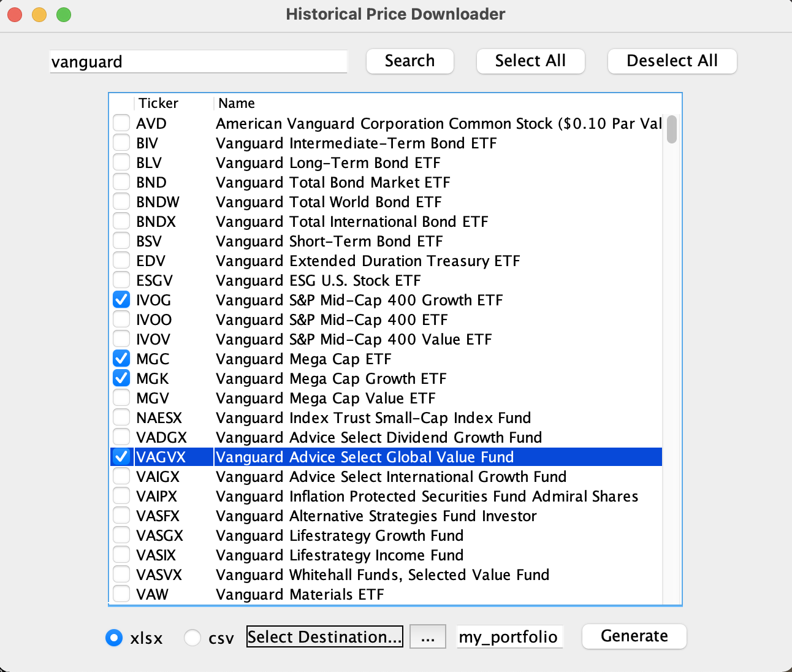Open the destination browse '...' button
Viewport: 792px width, 672px height.
point(428,637)
